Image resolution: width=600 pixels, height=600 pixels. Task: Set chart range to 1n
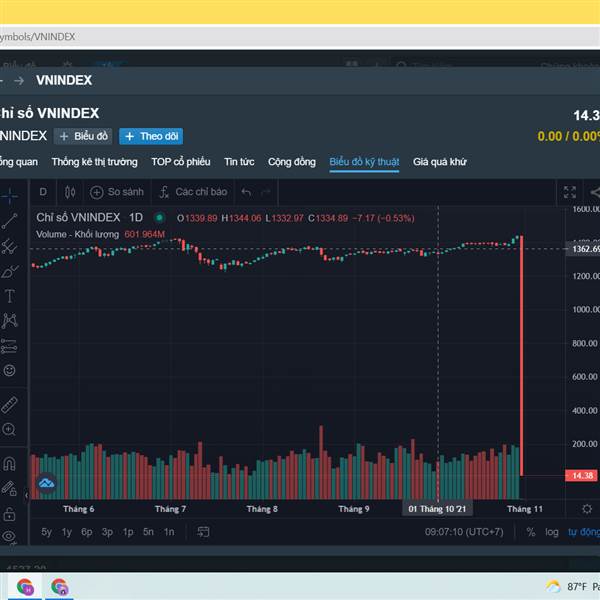click(x=169, y=532)
